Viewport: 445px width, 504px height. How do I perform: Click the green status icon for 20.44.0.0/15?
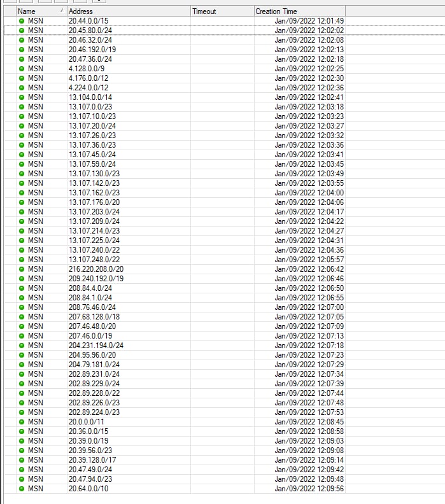pyautogui.click(x=22, y=21)
